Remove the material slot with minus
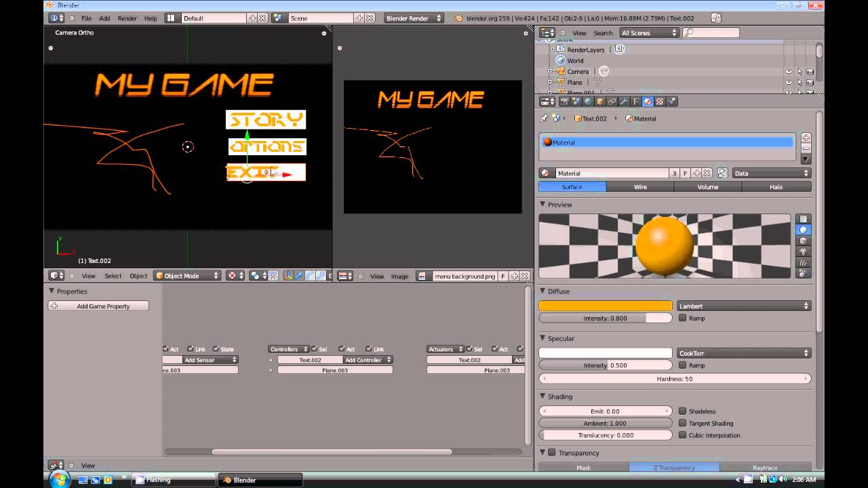The width and height of the screenshot is (868, 488). click(x=806, y=148)
